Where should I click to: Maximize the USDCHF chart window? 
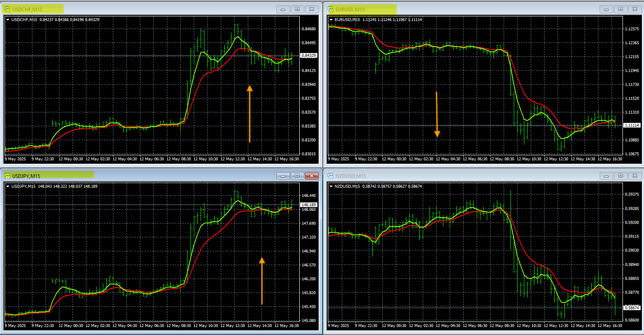coord(297,9)
